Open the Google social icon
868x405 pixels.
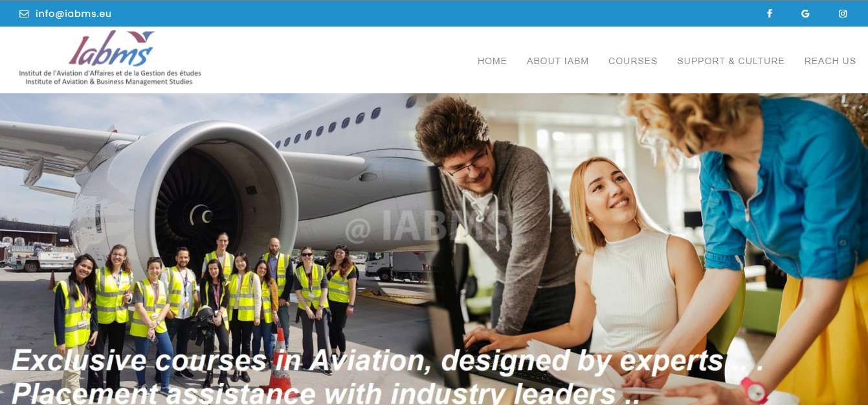tap(805, 14)
